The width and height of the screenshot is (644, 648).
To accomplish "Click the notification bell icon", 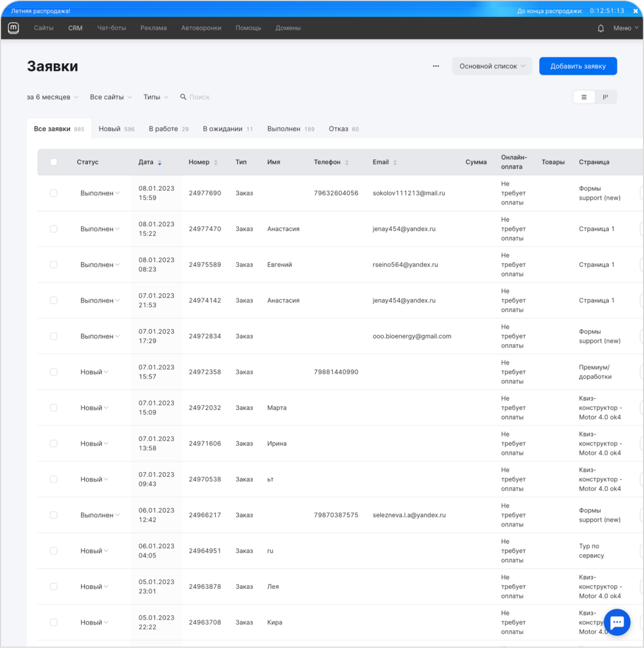I will click(600, 28).
